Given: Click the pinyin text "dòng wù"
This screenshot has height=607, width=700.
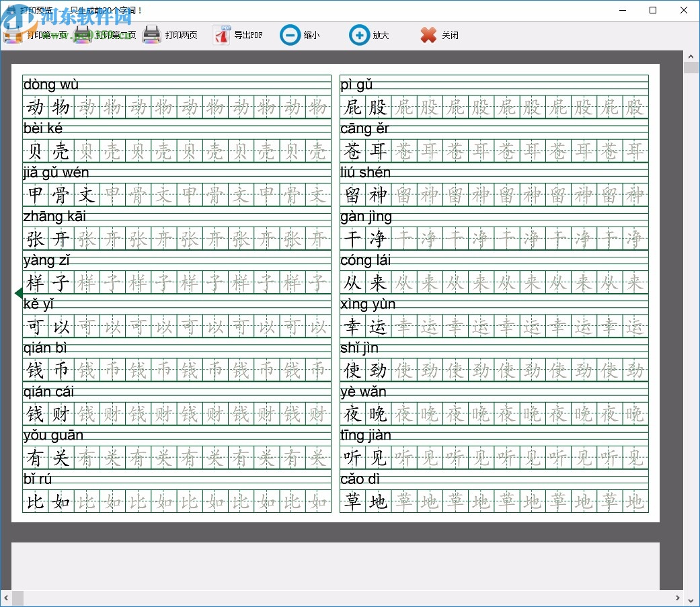Looking at the screenshot, I should pyautogui.click(x=51, y=85).
